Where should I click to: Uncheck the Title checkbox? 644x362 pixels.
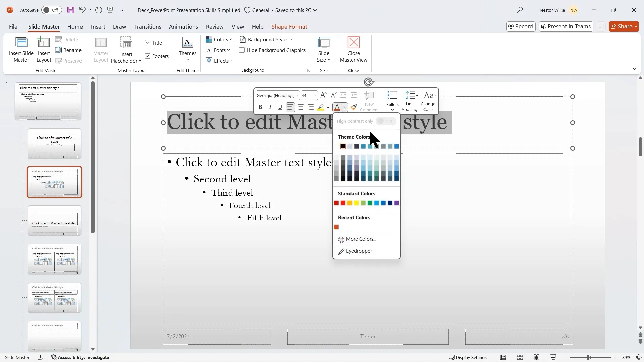click(148, 43)
